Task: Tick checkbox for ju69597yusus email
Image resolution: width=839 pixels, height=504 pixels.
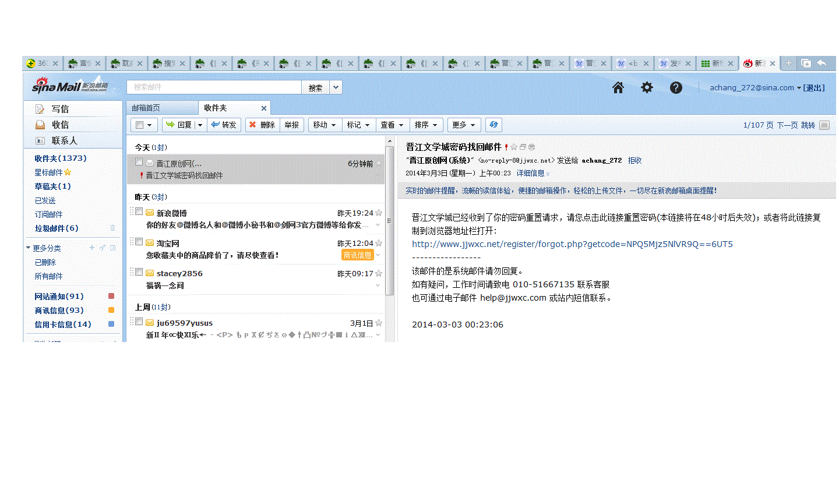Action: point(139,321)
